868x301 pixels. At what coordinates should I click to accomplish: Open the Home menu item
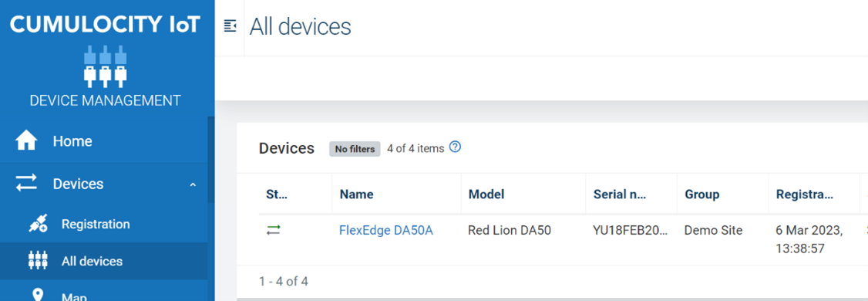tap(104, 140)
